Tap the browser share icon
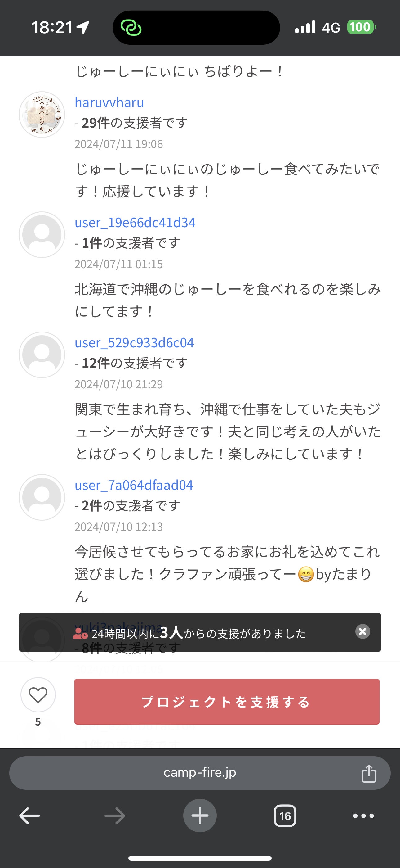This screenshot has height=868, width=400. point(369,773)
